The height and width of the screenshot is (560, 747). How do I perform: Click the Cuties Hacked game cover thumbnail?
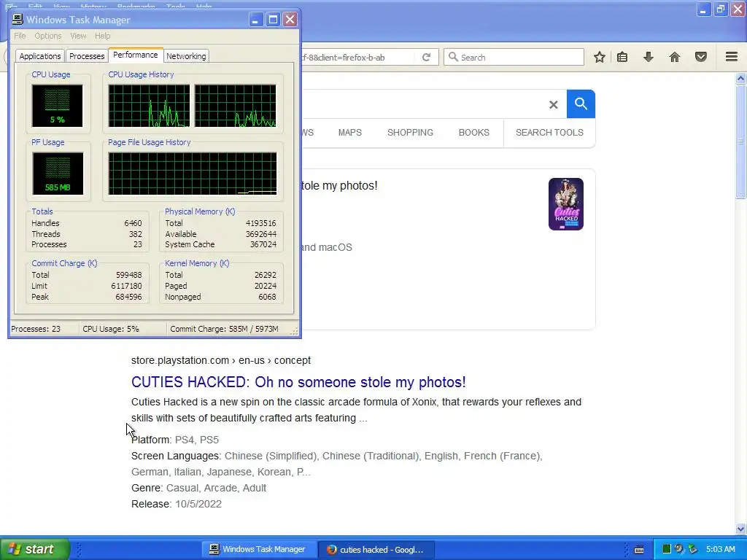click(x=566, y=204)
